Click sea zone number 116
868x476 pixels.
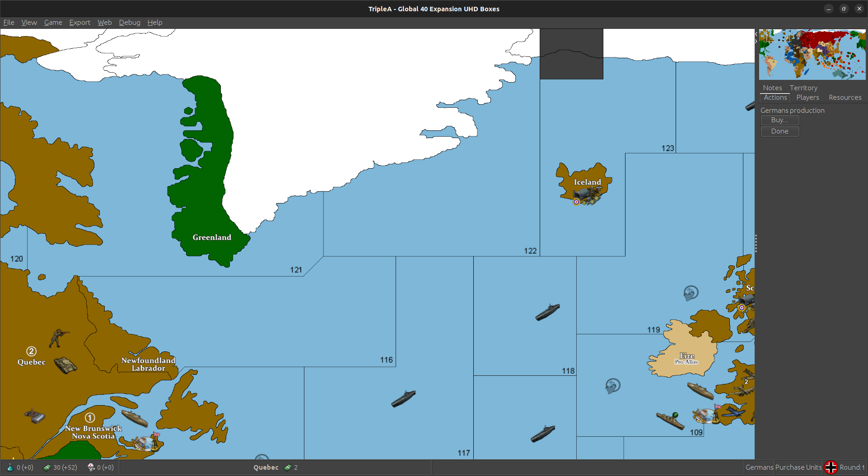[x=387, y=360]
